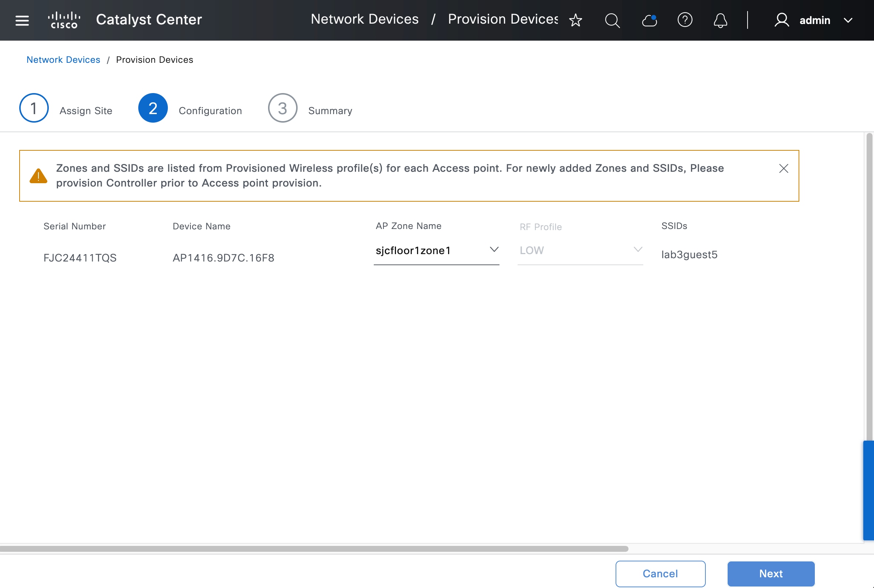Viewport: 874px width, 588px height.
Task: Favorite this page with the star icon
Action: [575, 20]
